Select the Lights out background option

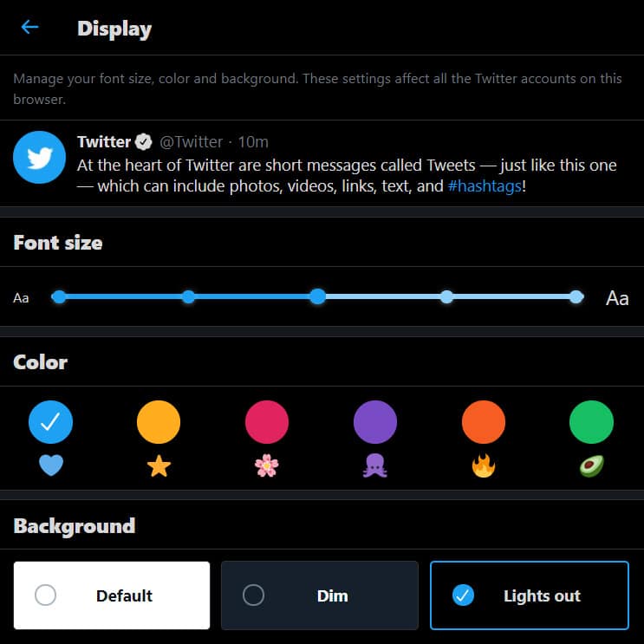coord(530,595)
